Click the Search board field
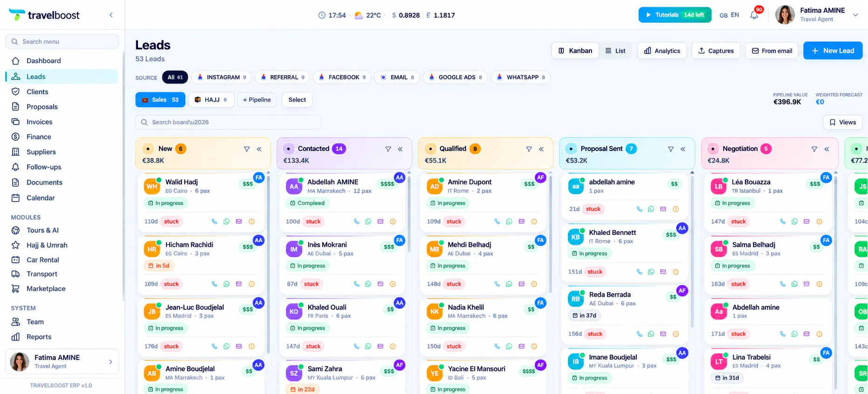Viewport: 868px width, 394px height. point(228,122)
